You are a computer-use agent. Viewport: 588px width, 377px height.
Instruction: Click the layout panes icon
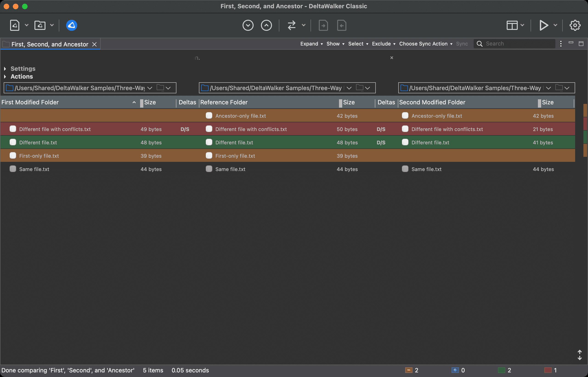click(512, 25)
